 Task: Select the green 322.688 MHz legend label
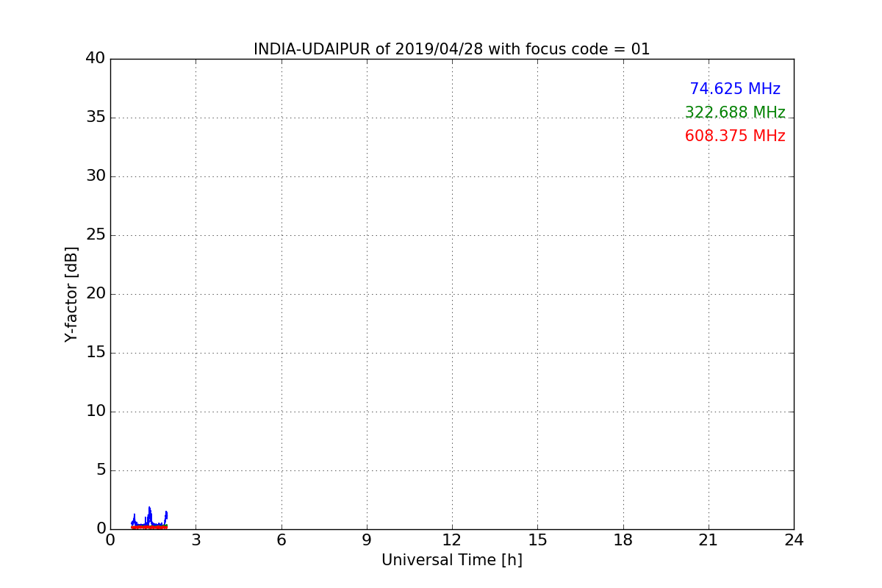[735, 112]
